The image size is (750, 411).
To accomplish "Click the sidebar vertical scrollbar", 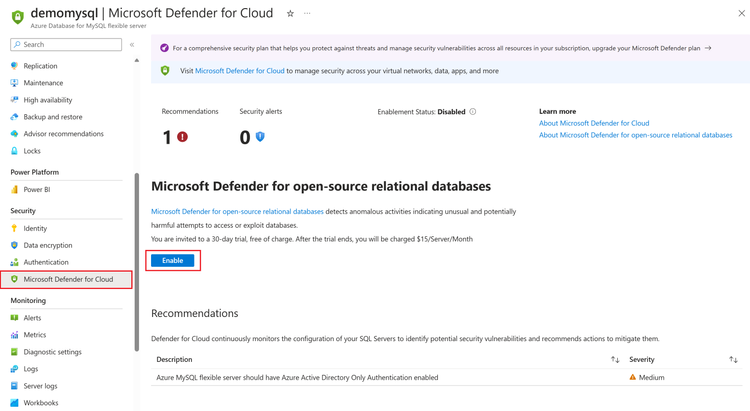I will (137, 262).
